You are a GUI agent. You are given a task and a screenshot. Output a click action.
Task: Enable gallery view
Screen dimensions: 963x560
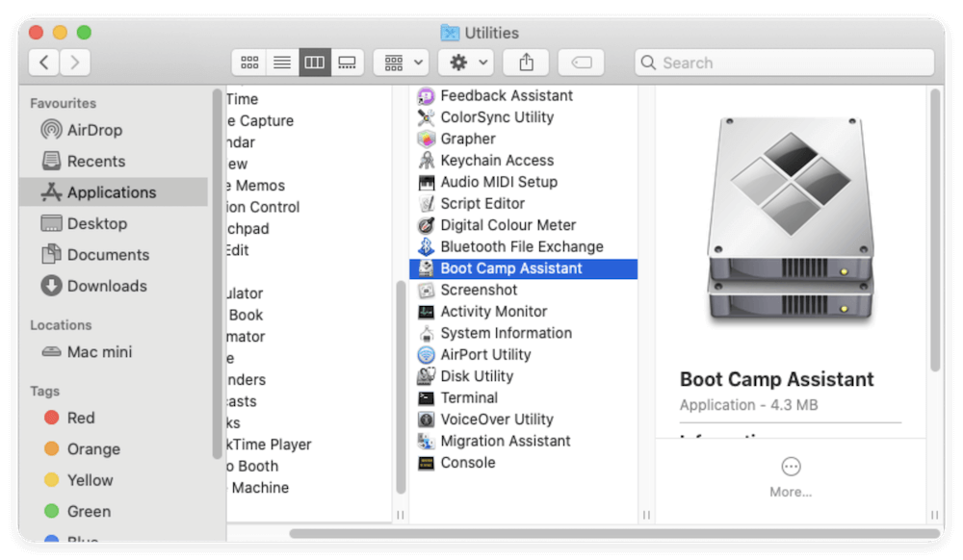pos(348,62)
